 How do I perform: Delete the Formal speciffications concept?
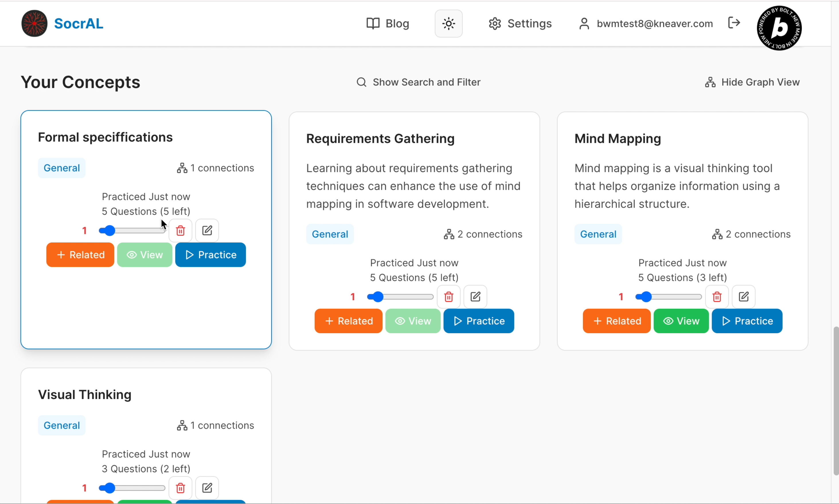coord(180,230)
